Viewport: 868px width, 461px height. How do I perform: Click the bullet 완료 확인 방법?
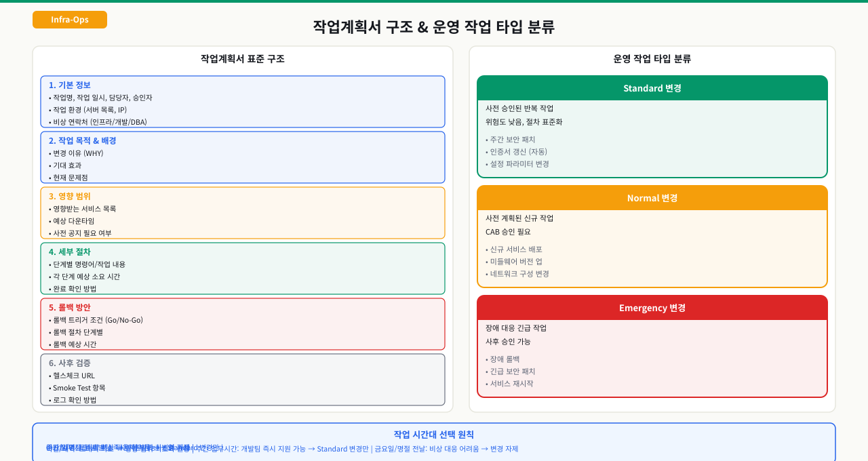tap(73, 289)
